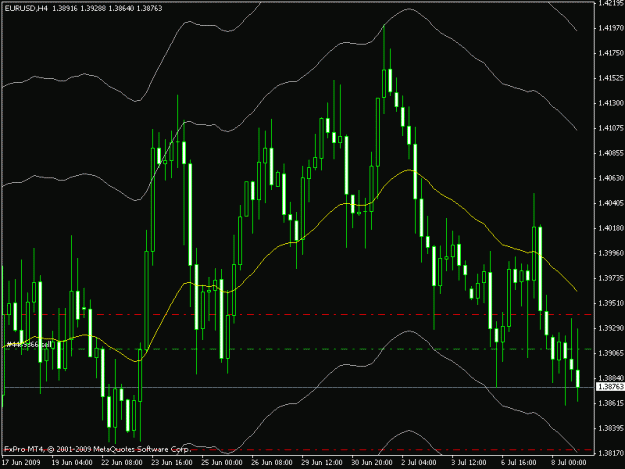
Task: Click the 2 Jul 04:00 time label
Action: (419, 463)
